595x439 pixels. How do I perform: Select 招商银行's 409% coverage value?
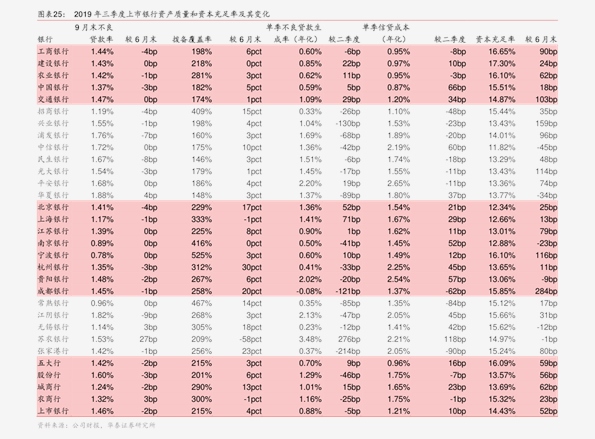coord(201,112)
